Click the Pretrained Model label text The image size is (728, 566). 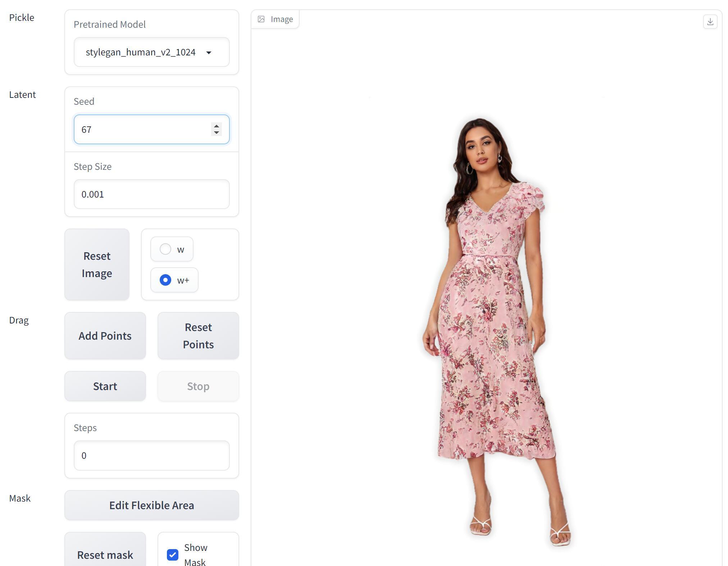point(110,24)
